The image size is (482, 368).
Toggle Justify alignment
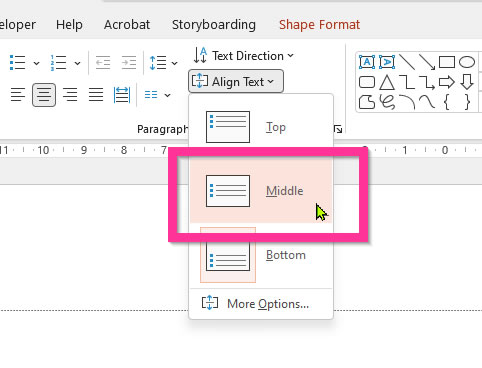pos(96,95)
